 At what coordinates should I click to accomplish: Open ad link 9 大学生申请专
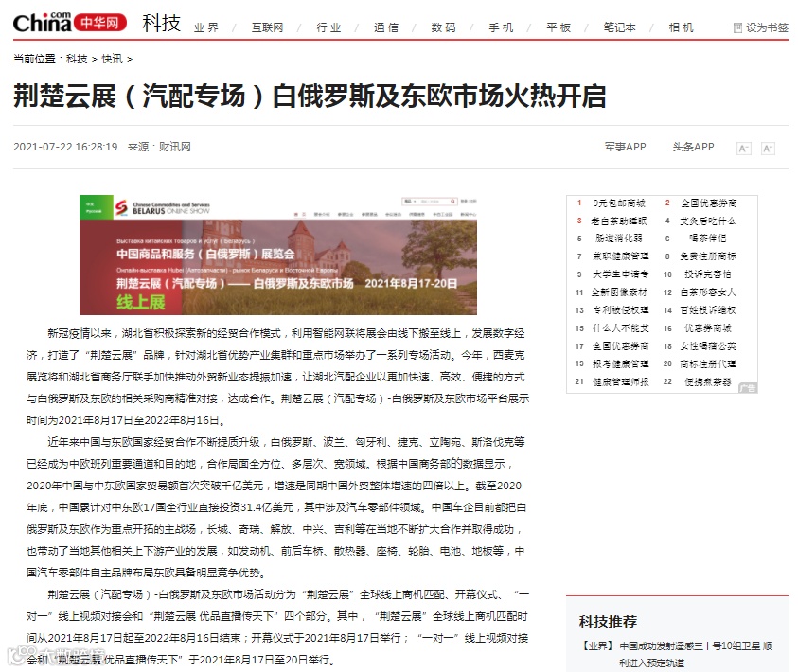620,274
